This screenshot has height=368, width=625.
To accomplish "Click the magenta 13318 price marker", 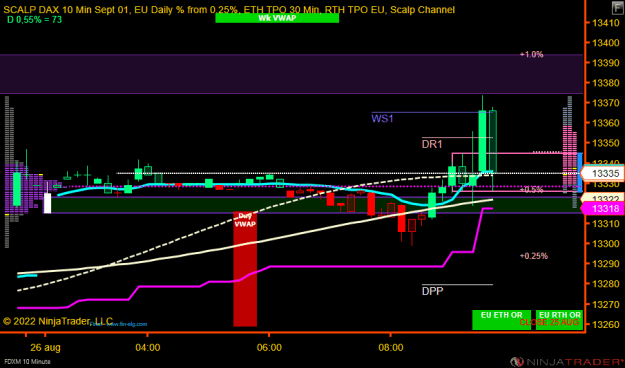I will pos(602,209).
